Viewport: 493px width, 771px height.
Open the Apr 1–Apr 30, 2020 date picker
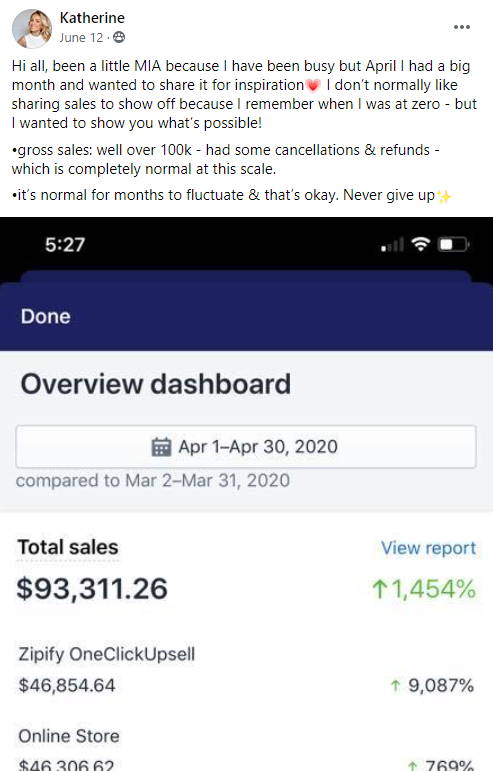(x=246, y=446)
